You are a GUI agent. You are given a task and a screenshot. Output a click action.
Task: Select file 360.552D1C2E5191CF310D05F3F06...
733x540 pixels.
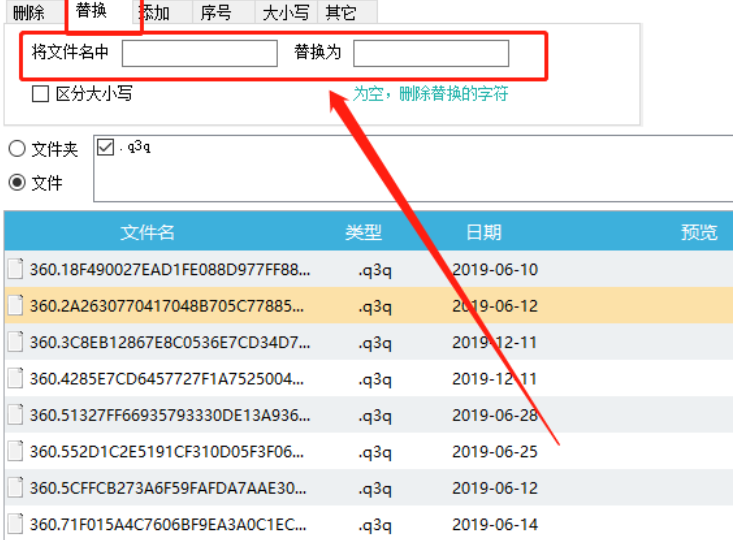(167, 452)
